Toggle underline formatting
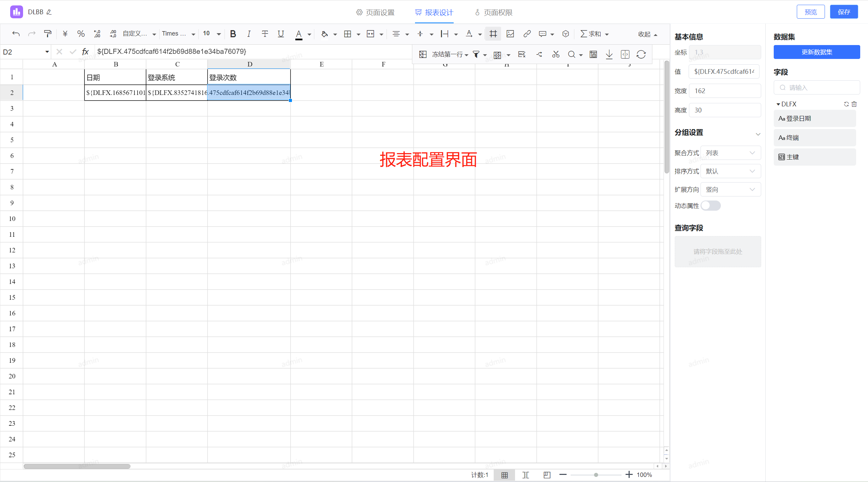 click(281, 34)
